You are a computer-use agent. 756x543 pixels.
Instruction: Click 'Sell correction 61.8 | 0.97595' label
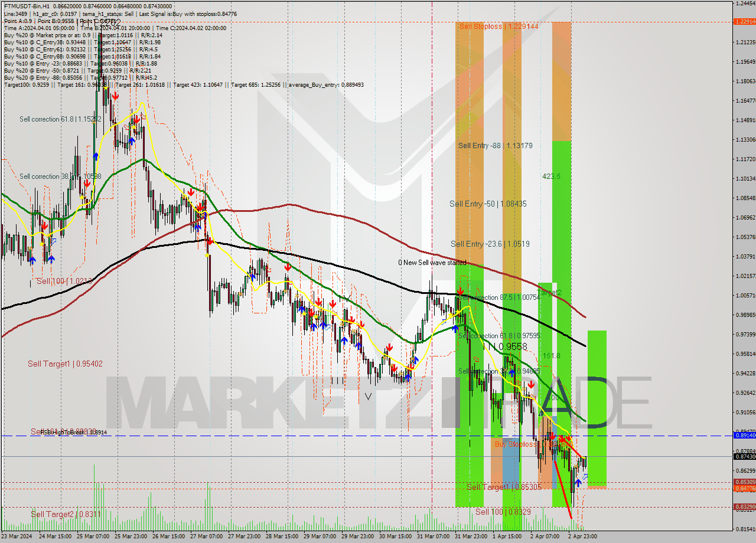click(x=499, y=336)
